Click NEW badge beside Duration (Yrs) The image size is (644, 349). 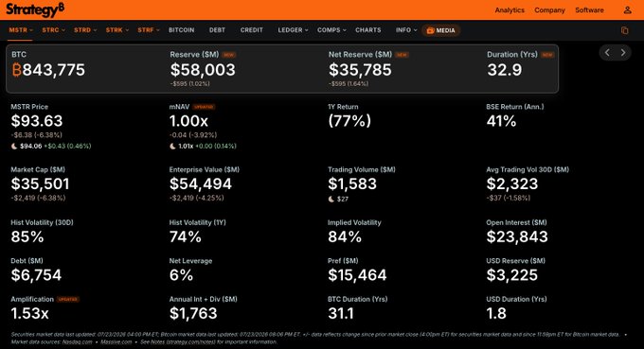[547, 55]
